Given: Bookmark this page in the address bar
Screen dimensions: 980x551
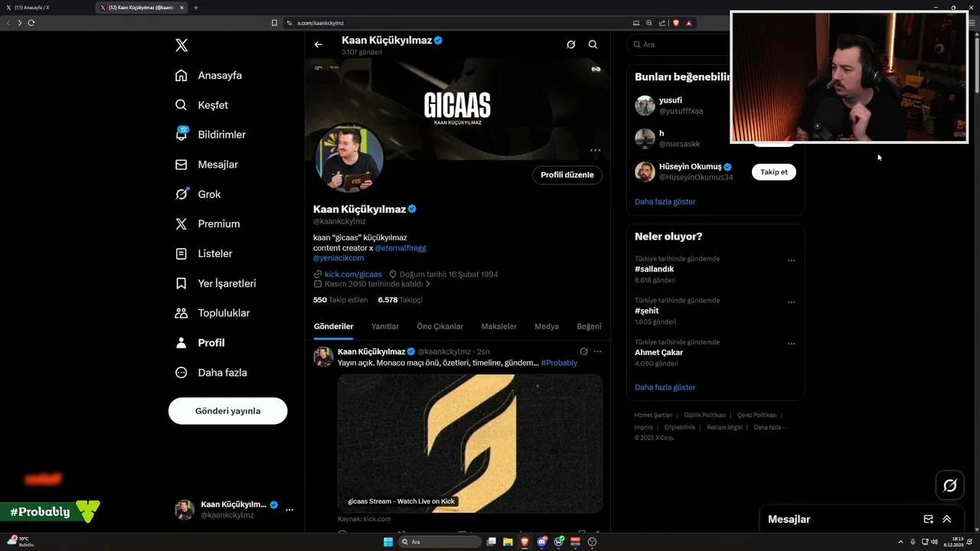Looking at the screenshot, I should (274, 23).
